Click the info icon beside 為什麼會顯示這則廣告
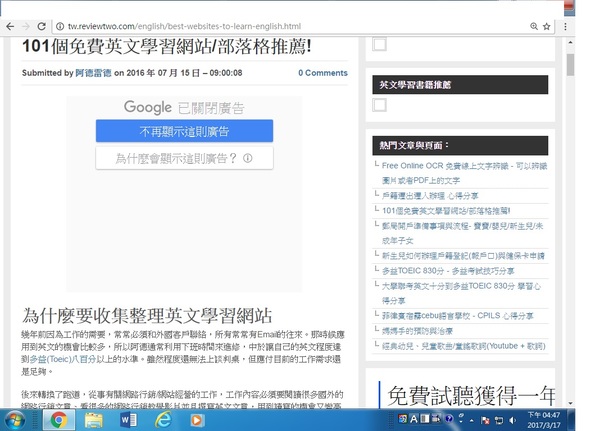The height and width of the screenshot is (431, 600). click(x=247, y=158)
